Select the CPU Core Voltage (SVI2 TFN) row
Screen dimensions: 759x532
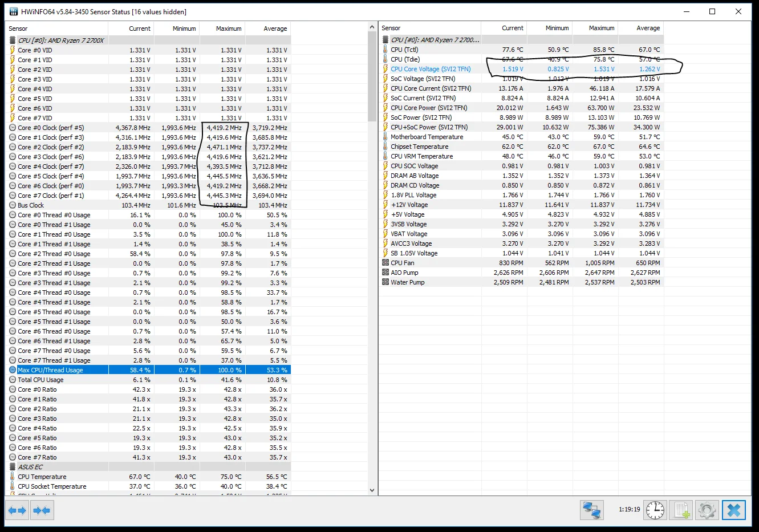click(x=521, y=69)
